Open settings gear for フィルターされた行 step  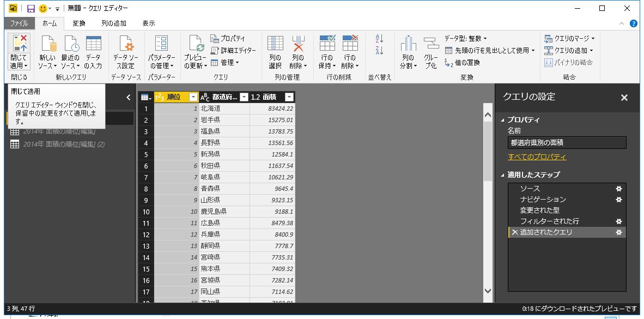[618, 221]
